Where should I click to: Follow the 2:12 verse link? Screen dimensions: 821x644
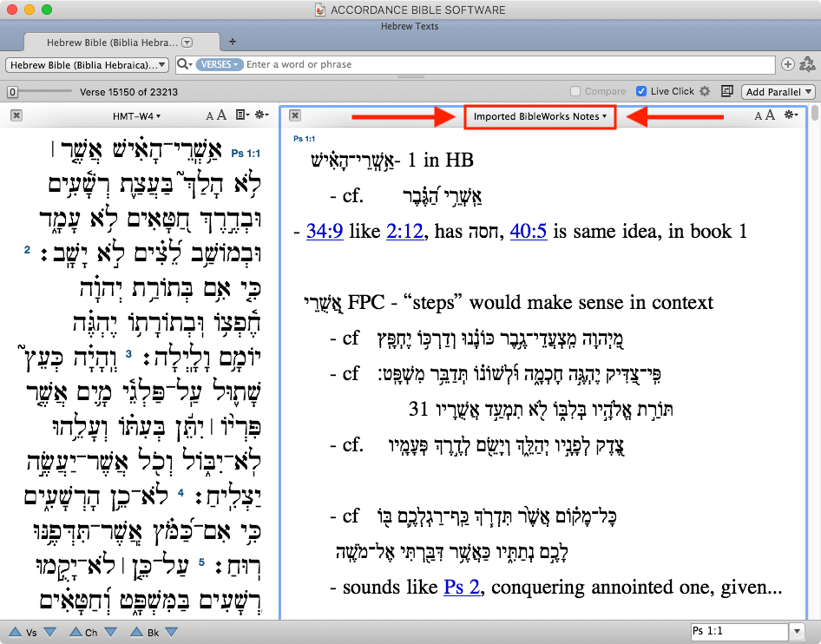click(x=404, y=231)
